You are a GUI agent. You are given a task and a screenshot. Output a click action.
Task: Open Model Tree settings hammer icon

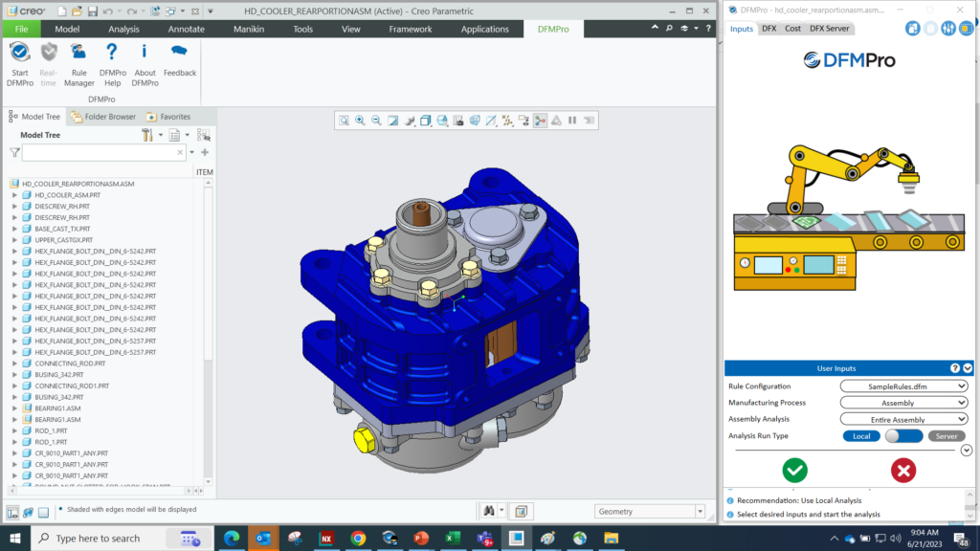(x=147, y=135)
